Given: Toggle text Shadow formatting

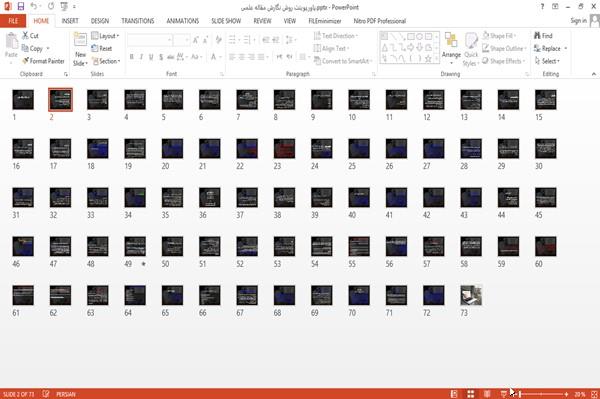Looking at the screenshot, I should [161, 57].
